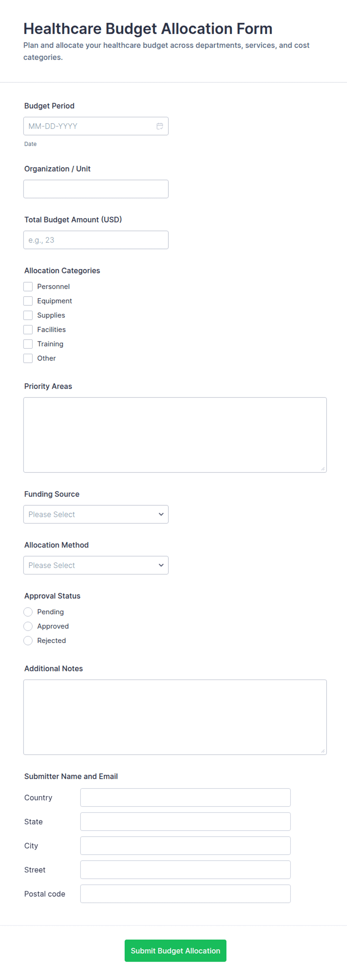The height and width of the screenshot is (980, 347).
Task: Click the Budget Period date field
Action: 96,126
